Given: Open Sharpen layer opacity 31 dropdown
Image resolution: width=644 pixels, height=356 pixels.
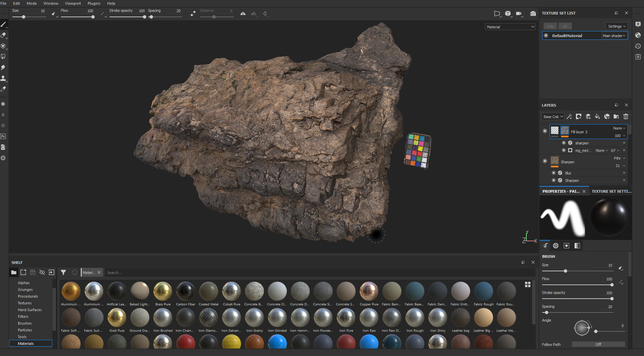Looking at the screenshot, I should [620, 166].
